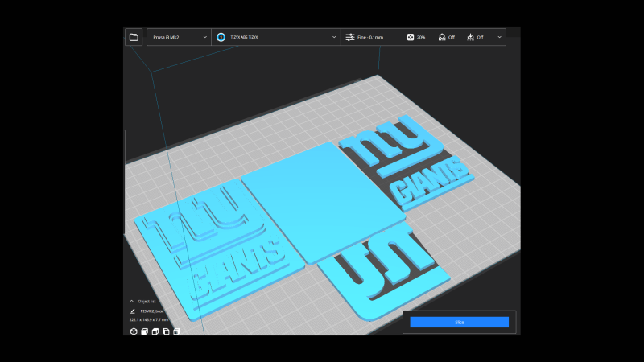This screenshot has height=362, width=644.
Task: Click the pencil rename icon
Action: pos(132,311)
